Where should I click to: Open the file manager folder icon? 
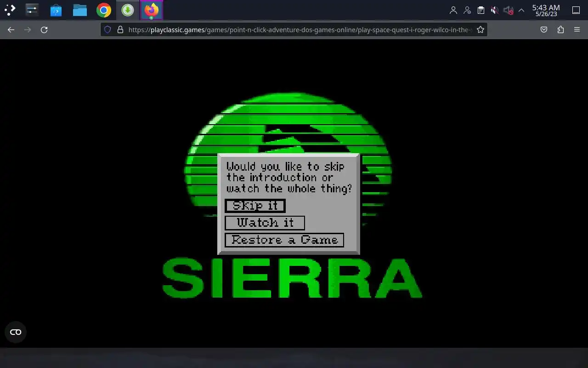point(80,10)
